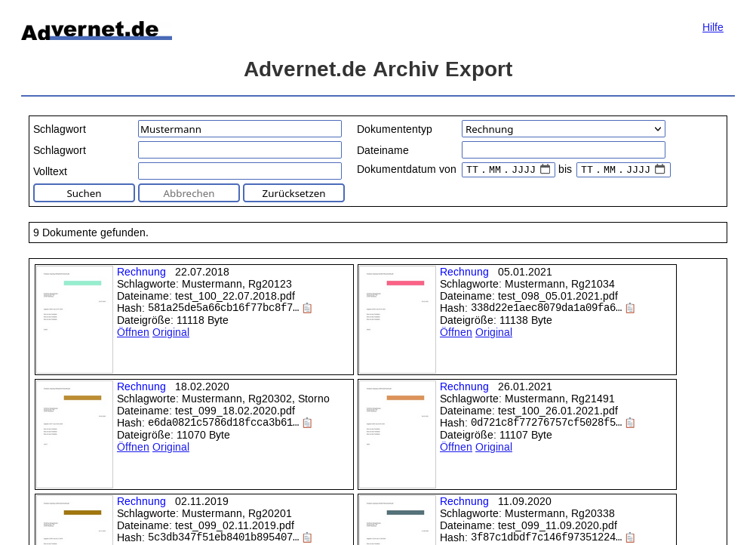Focus the first Schlagwort field containing Mustermann
Viewport: 756px width, 545px height.
coord(240,129)
